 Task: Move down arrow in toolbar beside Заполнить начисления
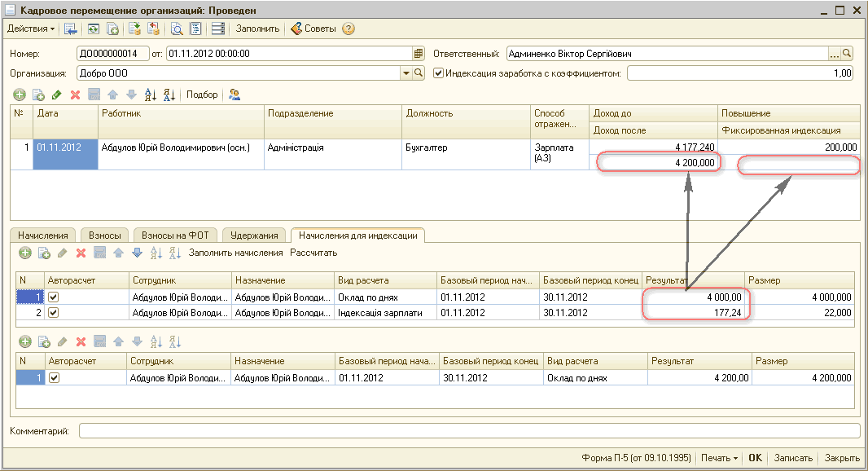138,253
